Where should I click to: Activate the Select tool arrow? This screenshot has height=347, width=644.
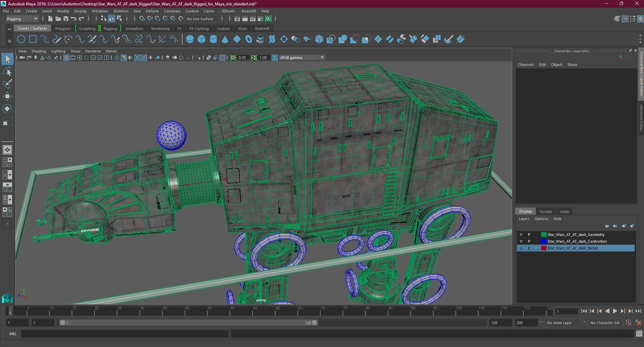click(7, 59)
